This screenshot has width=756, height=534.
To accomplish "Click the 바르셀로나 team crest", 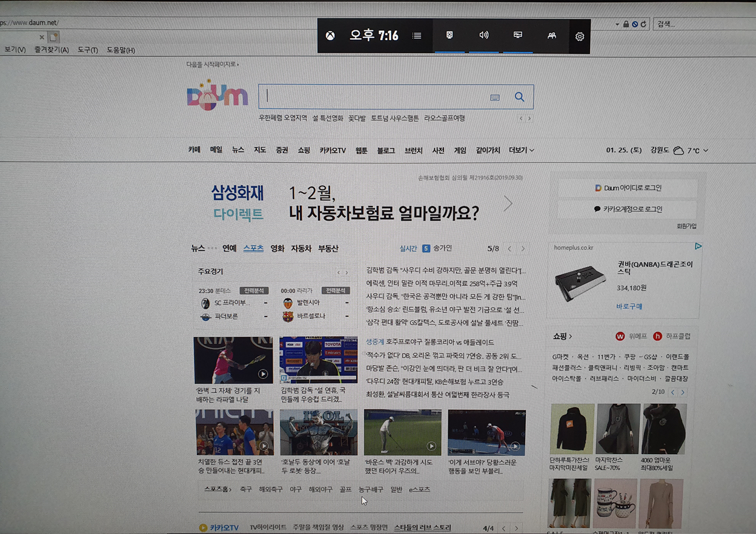I will pos(288,316).
